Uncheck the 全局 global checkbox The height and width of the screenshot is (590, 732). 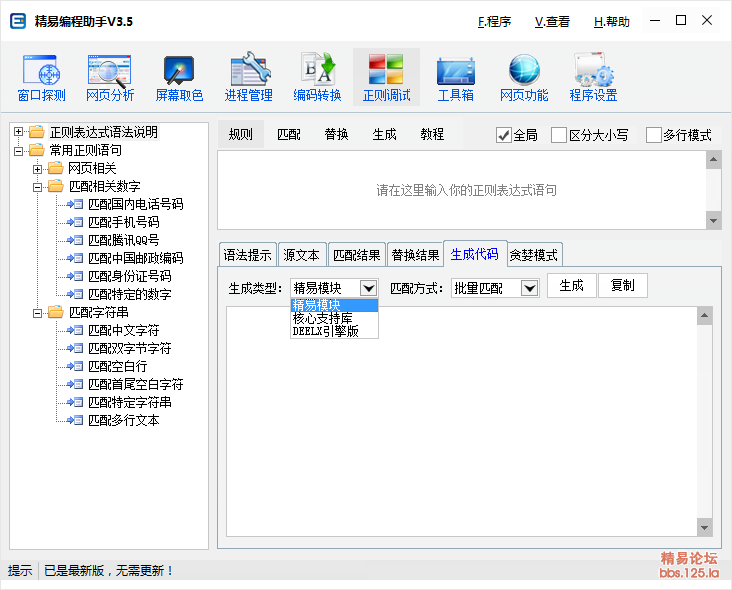click(x=503, y=135)
